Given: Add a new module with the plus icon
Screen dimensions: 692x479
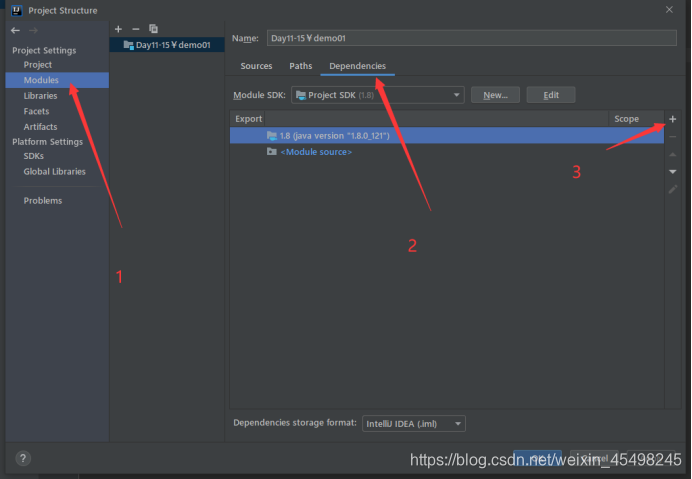Looking at the screenshot, I should pyautogui.click(x=118, y=29).
